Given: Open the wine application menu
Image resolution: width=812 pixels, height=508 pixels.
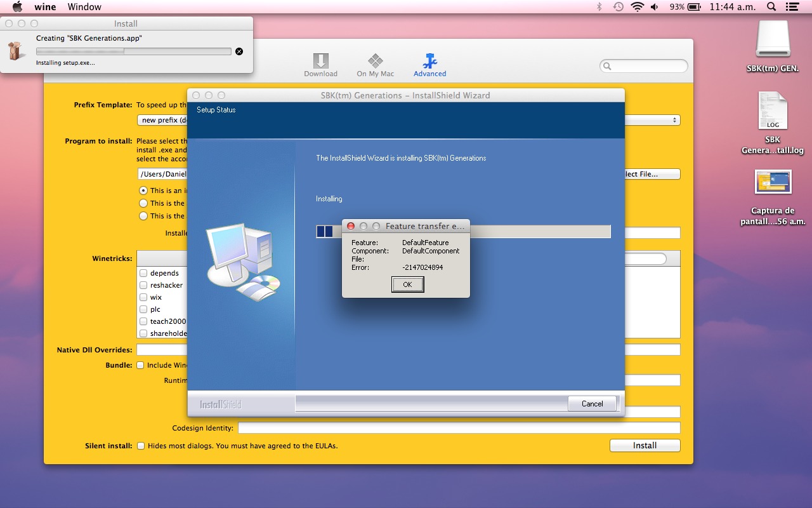Looking at the screenshot, I should pos(45,7).
